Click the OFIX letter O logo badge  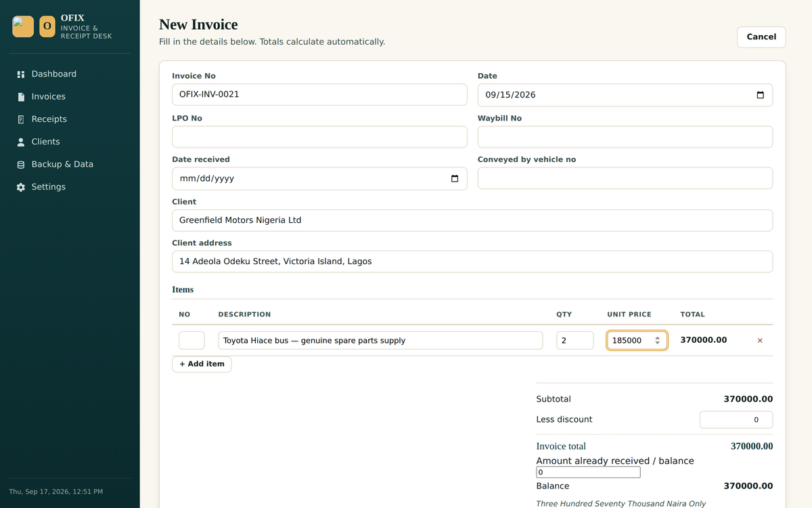[47, 26]
